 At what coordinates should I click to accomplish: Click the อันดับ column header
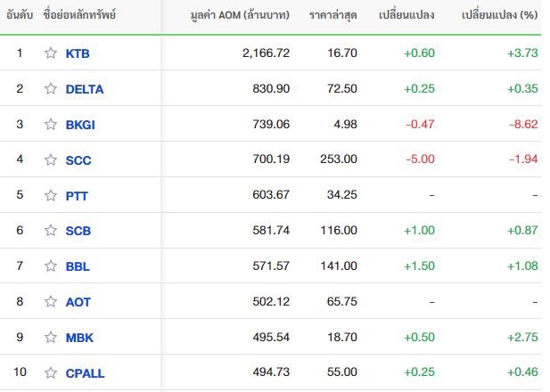click(x=20, y=15)
